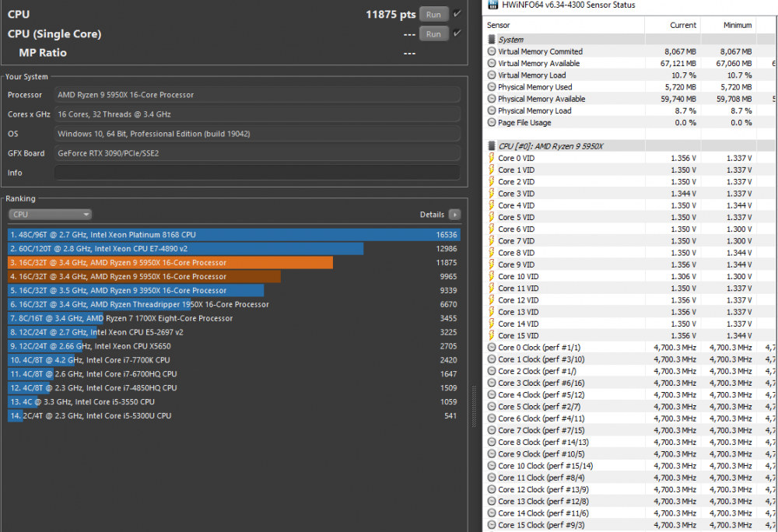Select the Ryzen 9 5950X ranking row scoring 9965
This screenshot has width=778, height=532.
pyautogui.click(x=234, y=276)
